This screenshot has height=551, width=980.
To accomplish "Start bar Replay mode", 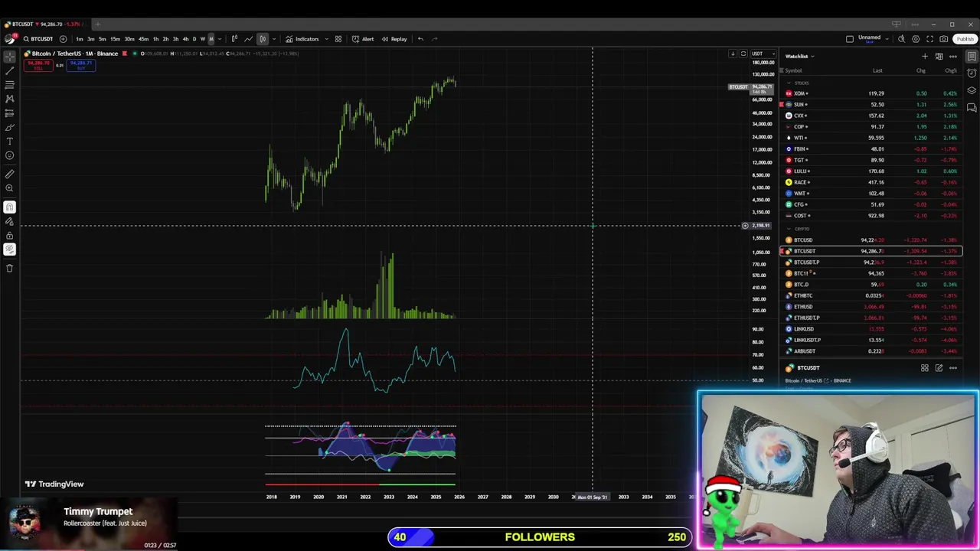I will point(394,39).
